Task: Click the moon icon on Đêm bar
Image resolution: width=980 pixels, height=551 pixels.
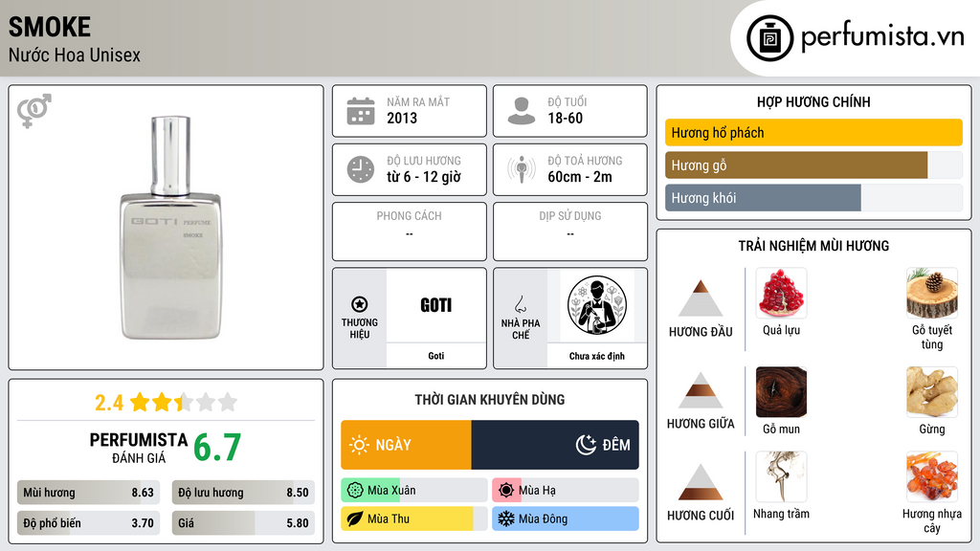Action: pyautogui.click(x=586, y=445)
